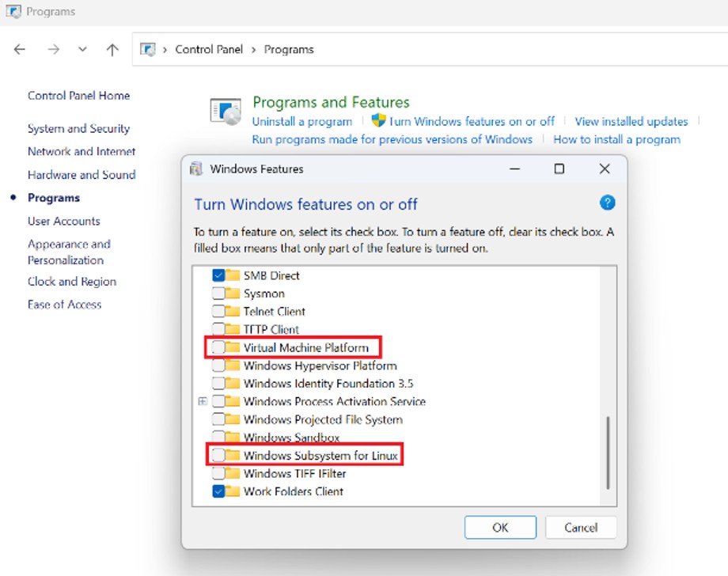
Task: Open Clock and Region category
Action: (72, 281)
